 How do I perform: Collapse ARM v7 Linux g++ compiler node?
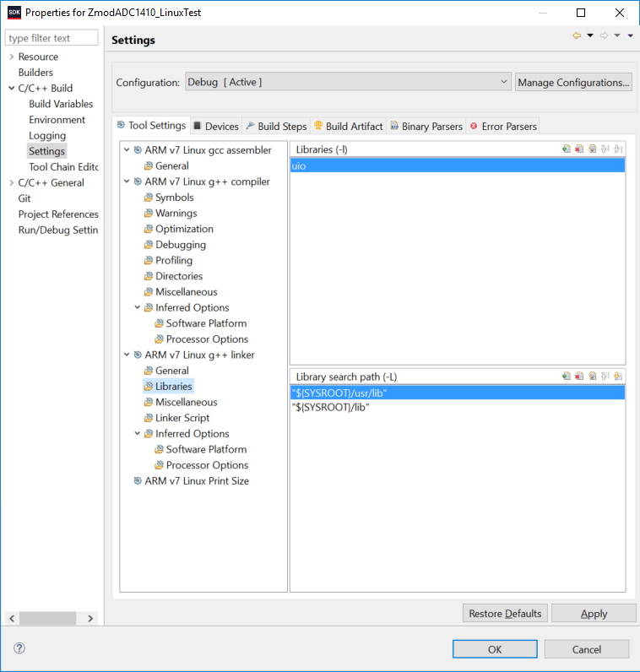127,182
